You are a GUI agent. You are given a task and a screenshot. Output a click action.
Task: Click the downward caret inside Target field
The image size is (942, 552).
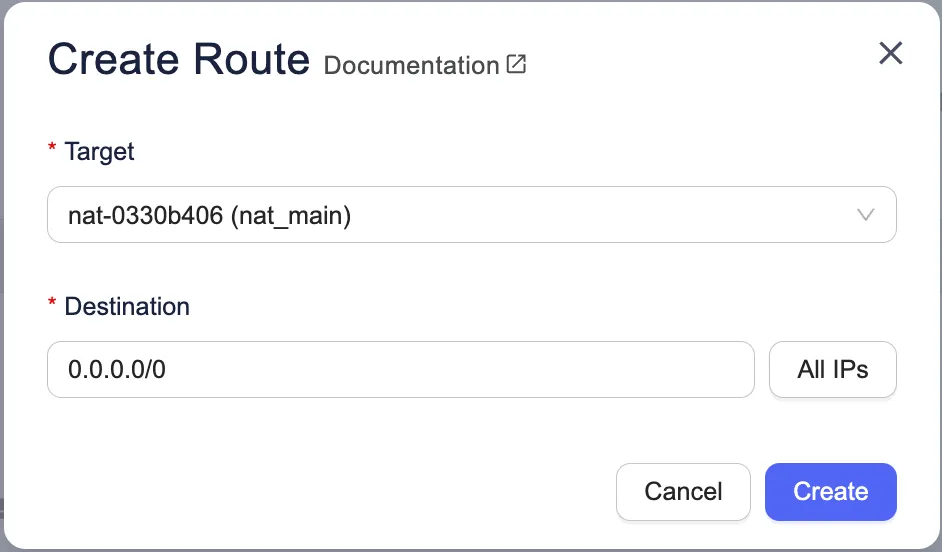pos(865,215)
